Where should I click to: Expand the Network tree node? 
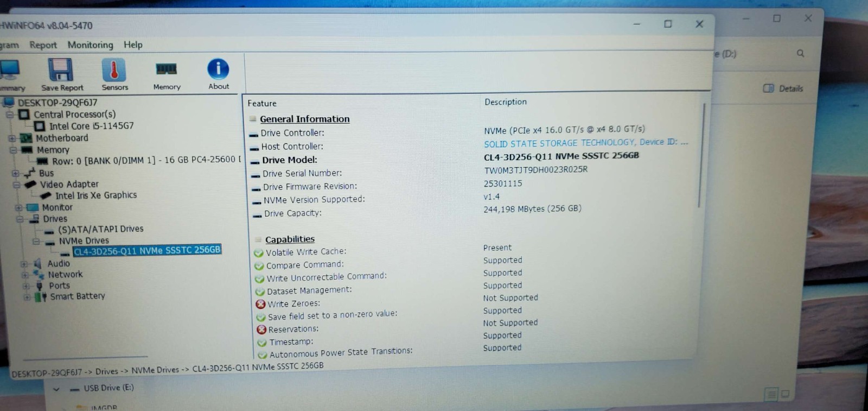[24, 275]
